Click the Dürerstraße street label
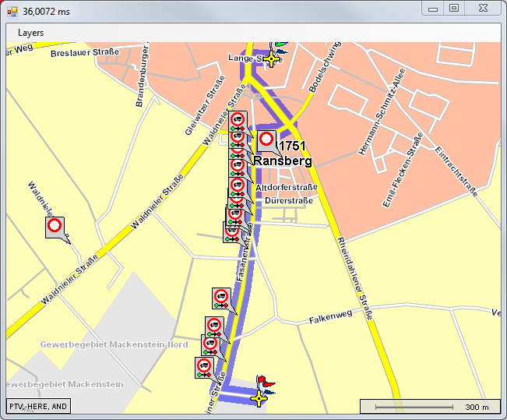 (x=288, y=200)
